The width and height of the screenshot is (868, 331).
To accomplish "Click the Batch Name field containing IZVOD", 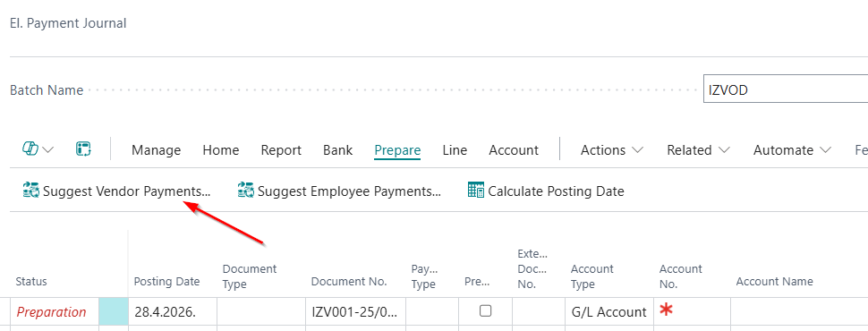I will point(785,89).
